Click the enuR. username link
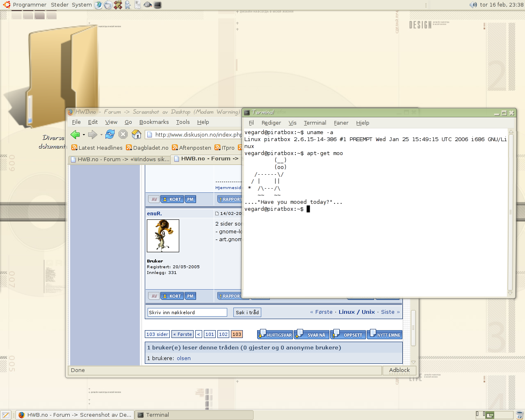 coord(155,214)
